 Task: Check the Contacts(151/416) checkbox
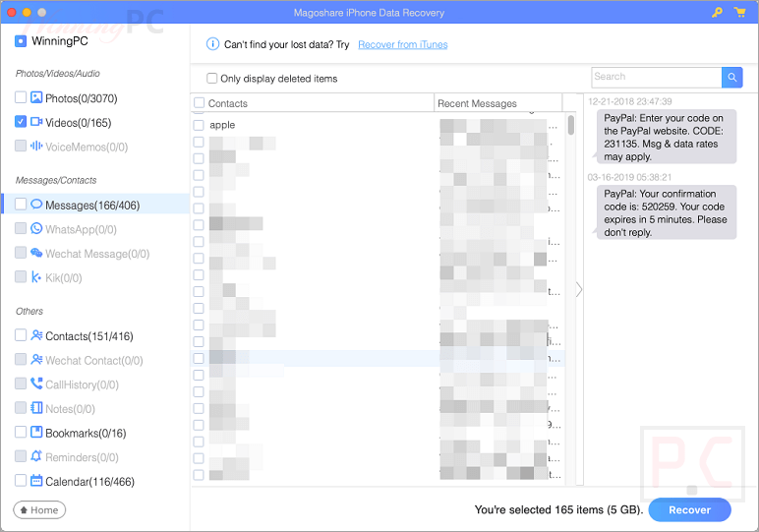click(21, 335)
